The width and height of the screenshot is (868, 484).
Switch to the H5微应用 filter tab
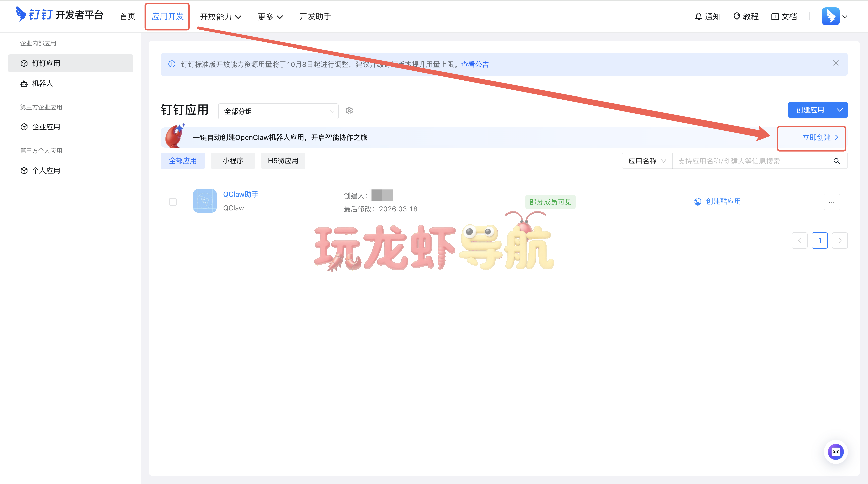[x=283, y=161]
